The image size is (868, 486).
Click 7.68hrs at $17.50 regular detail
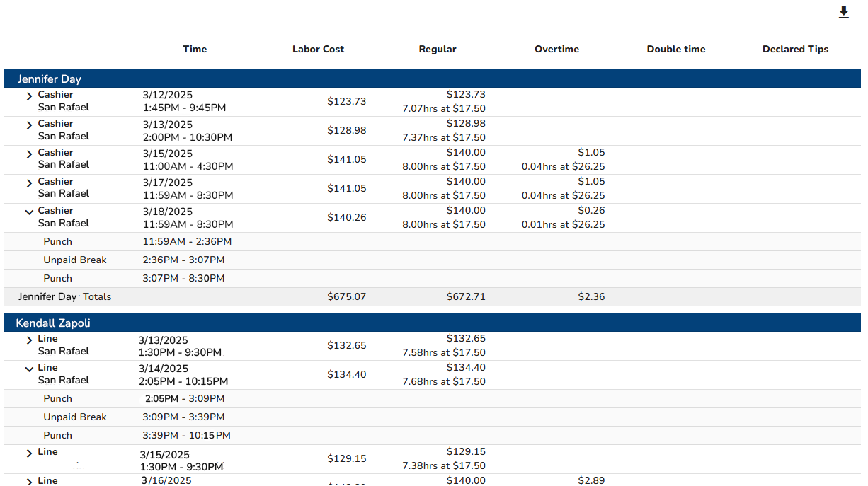pyautogui.click(x=444, y=381)
